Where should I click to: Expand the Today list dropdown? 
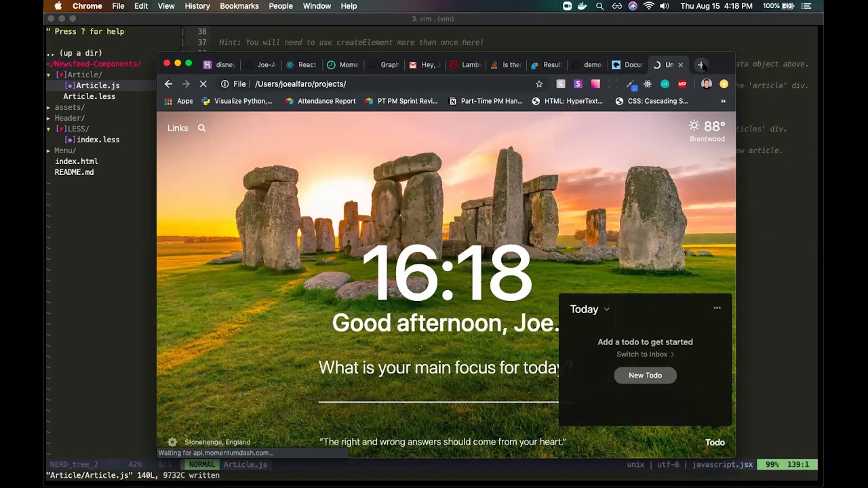[x=606, y=309]
